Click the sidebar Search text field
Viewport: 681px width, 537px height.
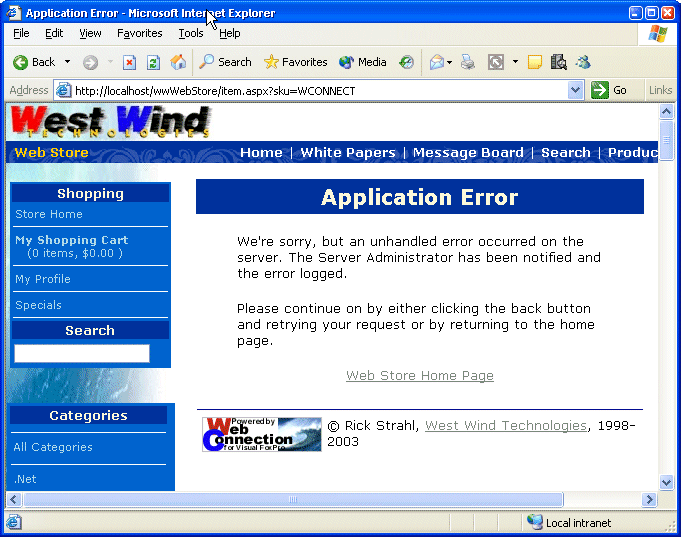click(82, 353)
